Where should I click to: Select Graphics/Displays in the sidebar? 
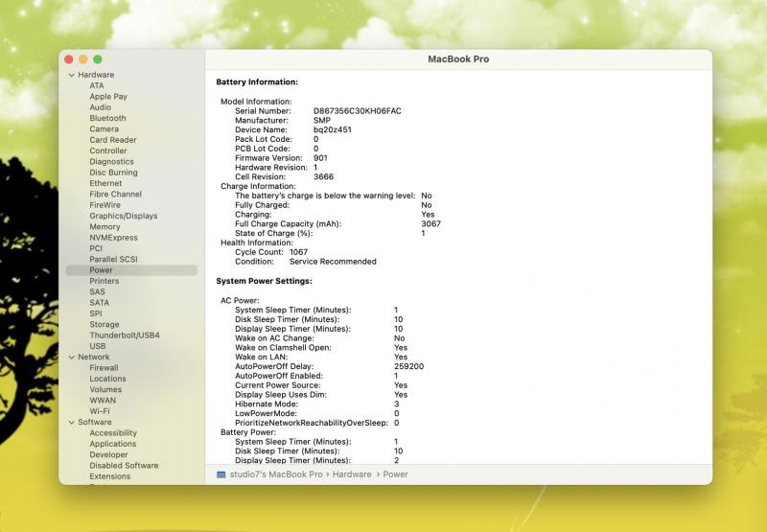pyautogui.click(x=124, y=216)
